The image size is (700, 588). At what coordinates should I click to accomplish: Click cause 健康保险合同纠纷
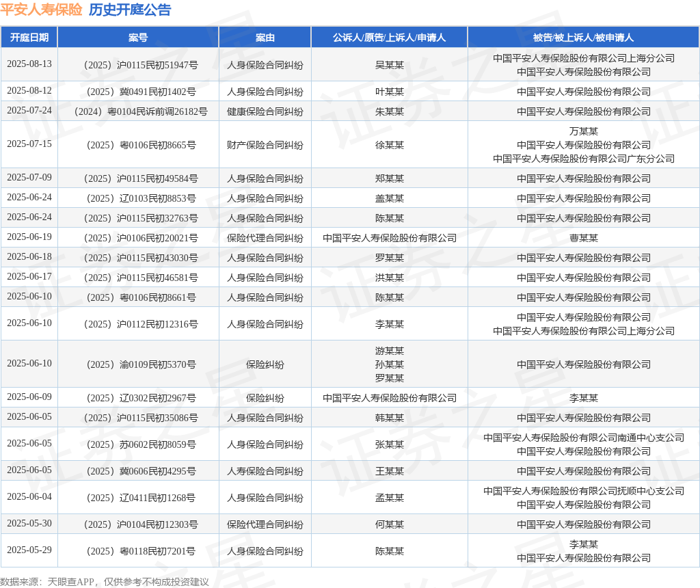pos(265,111)
